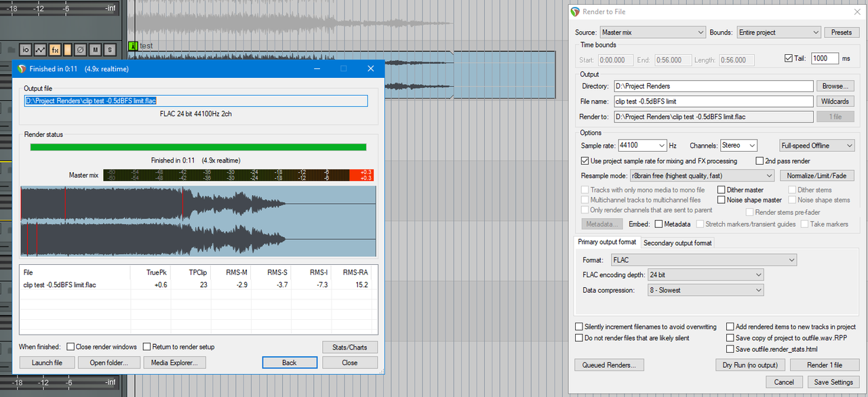Click the green item info icon beside test
Screen dimensions: 868x397
tap(133, 46)
